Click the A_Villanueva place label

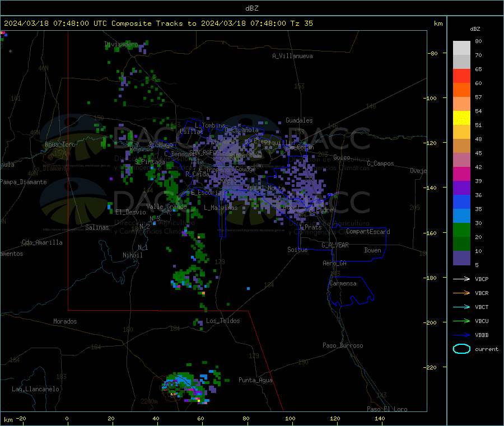292,56
